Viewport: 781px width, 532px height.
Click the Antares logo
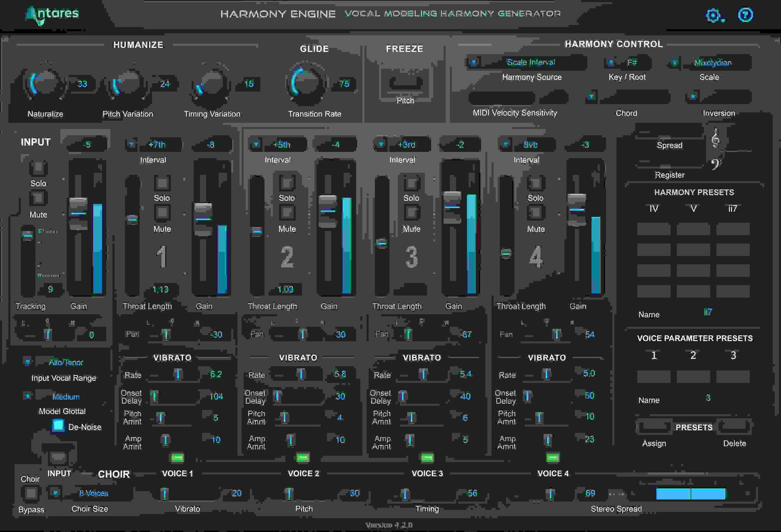coord(51,15)
